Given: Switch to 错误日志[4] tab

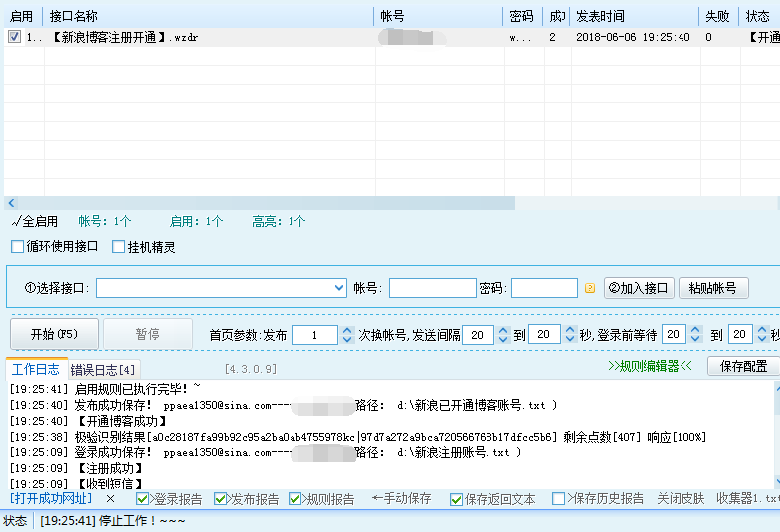Looking at the screenshot, I should [103, 370].
